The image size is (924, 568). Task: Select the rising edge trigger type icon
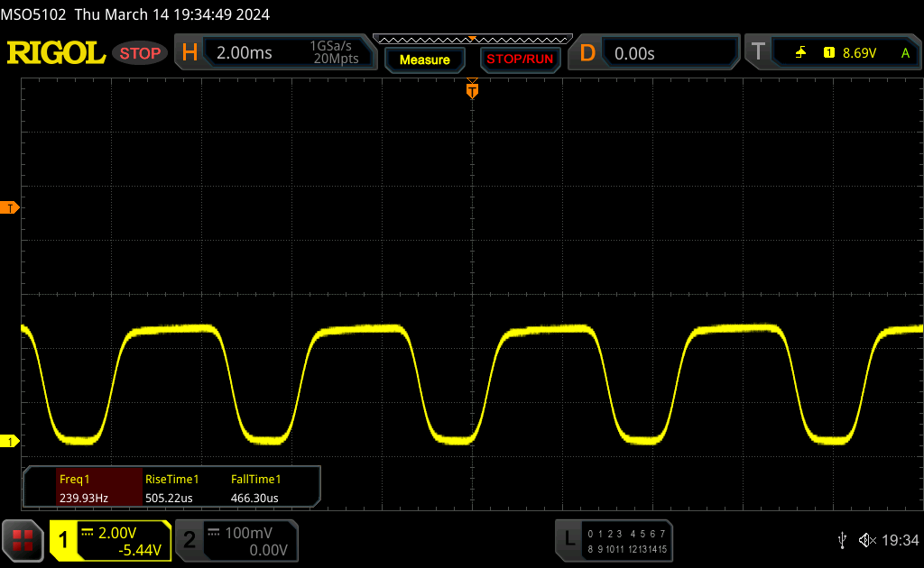(800, 53)
